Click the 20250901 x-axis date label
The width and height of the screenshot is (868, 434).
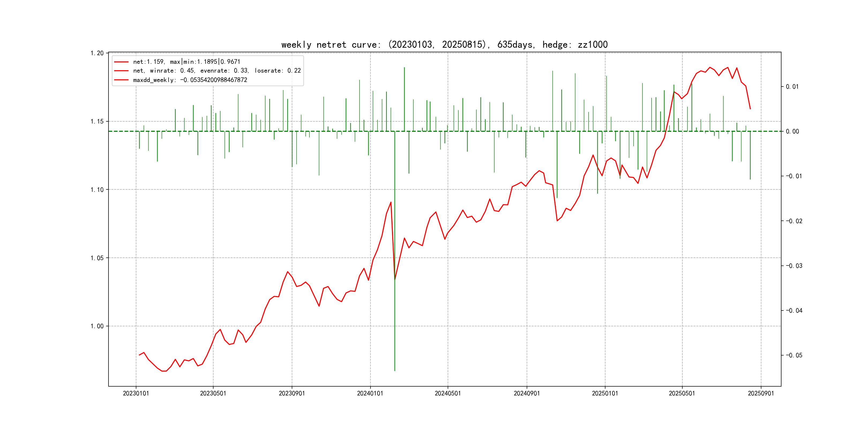point(761,394)
